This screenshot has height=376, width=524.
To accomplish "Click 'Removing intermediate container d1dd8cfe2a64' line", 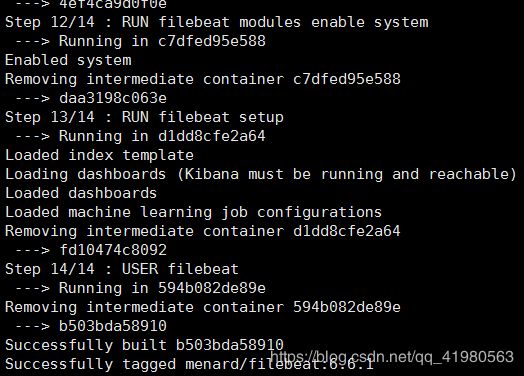I will click(x=203, y=231).
